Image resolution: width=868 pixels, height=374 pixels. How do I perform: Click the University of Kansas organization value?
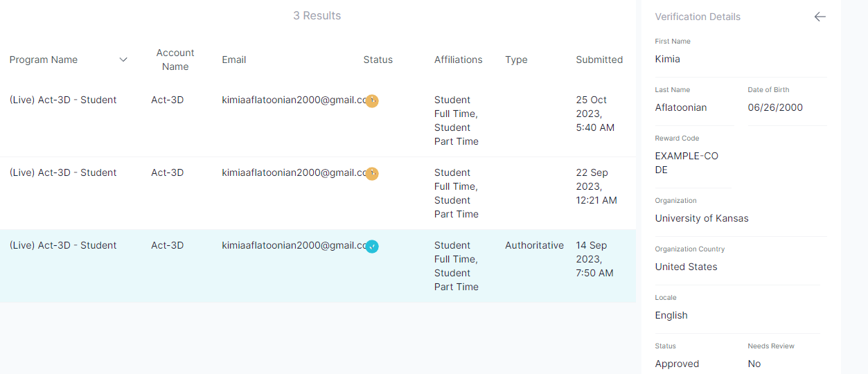[x=702, y=218]
